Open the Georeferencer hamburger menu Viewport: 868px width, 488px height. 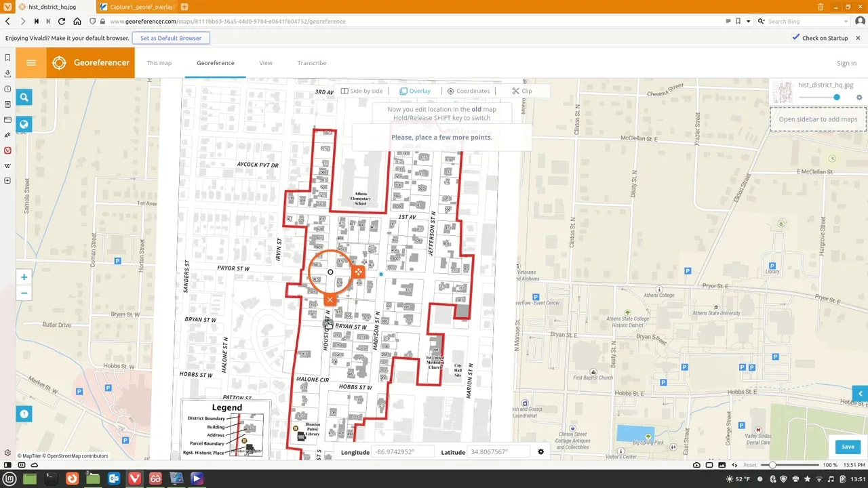[x=31, y=63]
